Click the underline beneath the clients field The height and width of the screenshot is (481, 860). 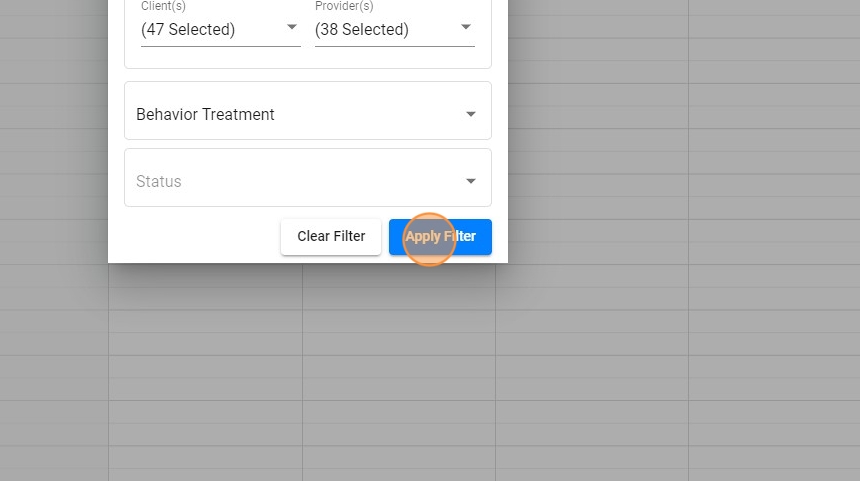click(221, 46)
